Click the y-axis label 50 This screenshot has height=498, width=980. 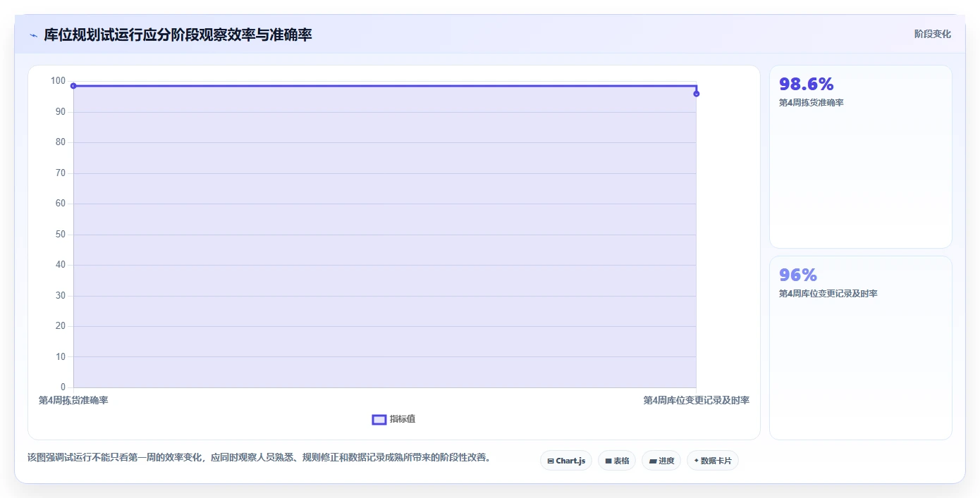61,235
